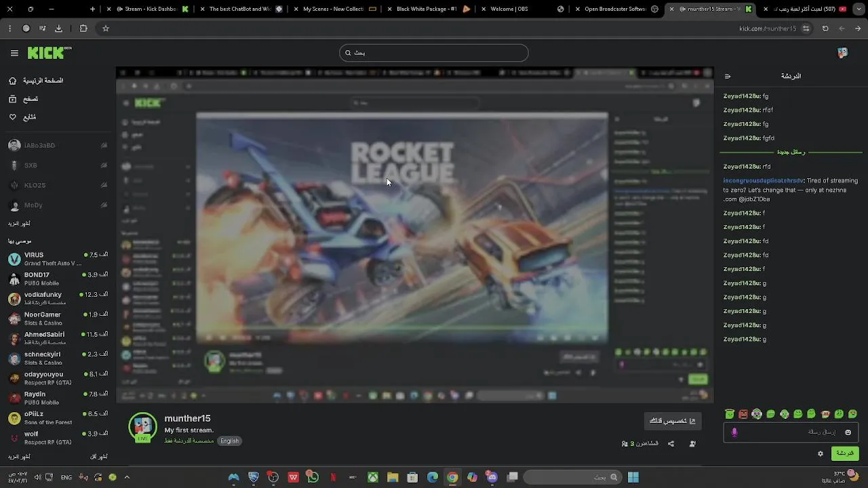Open Xbox app from the taskbar
The width and height of the screenshot is (868, 488).
373,477
